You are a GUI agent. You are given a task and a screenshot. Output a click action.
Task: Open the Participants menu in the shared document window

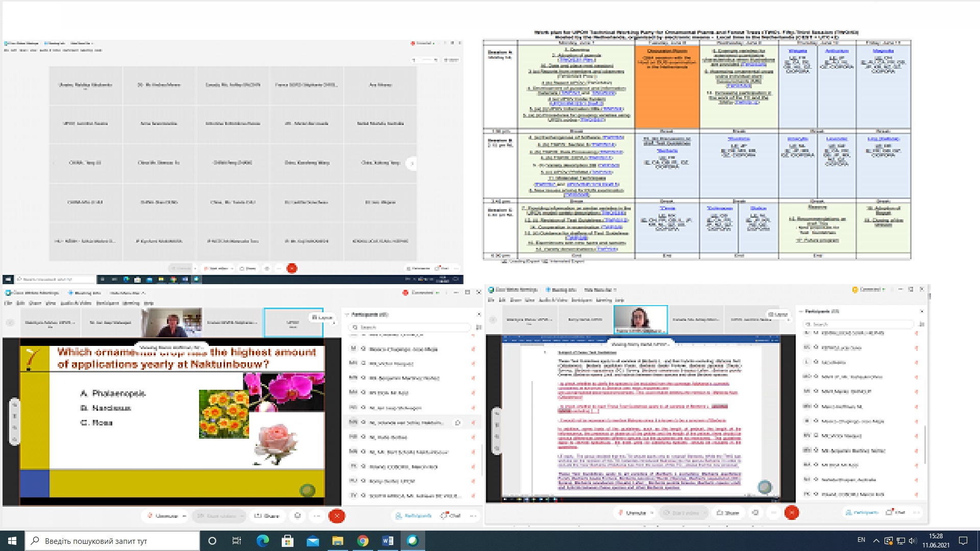(581, 300)
